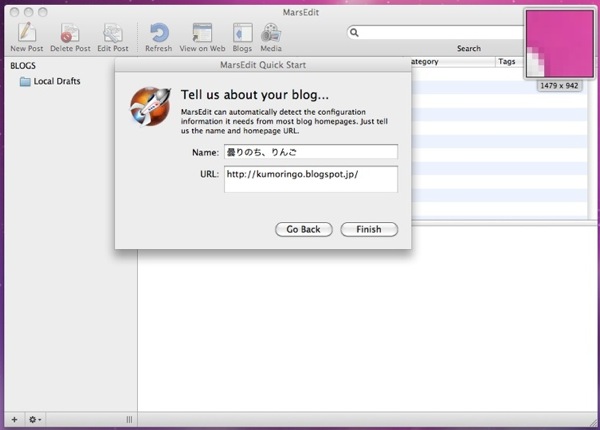Image resolution: width=600 pixels, height=430 pixels.
Task: Click the 1479 x 942 size label
Action: 559,86
